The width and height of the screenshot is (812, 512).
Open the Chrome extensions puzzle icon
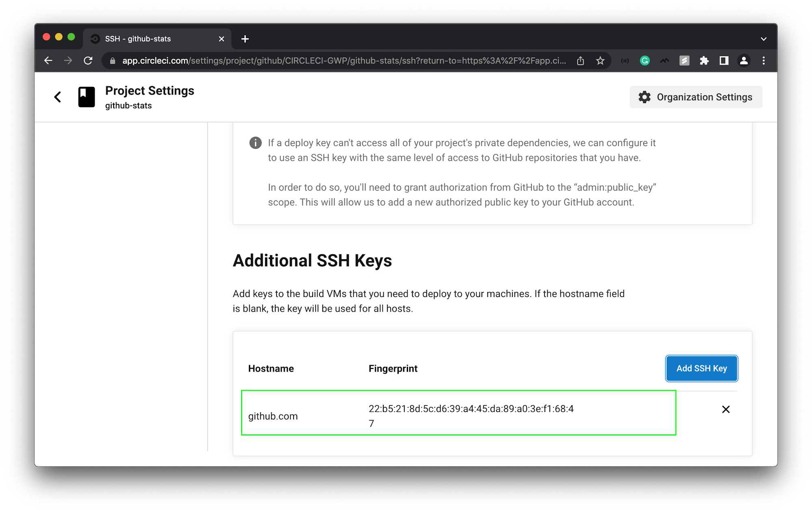pyautogui.click(x=704, y=60)
